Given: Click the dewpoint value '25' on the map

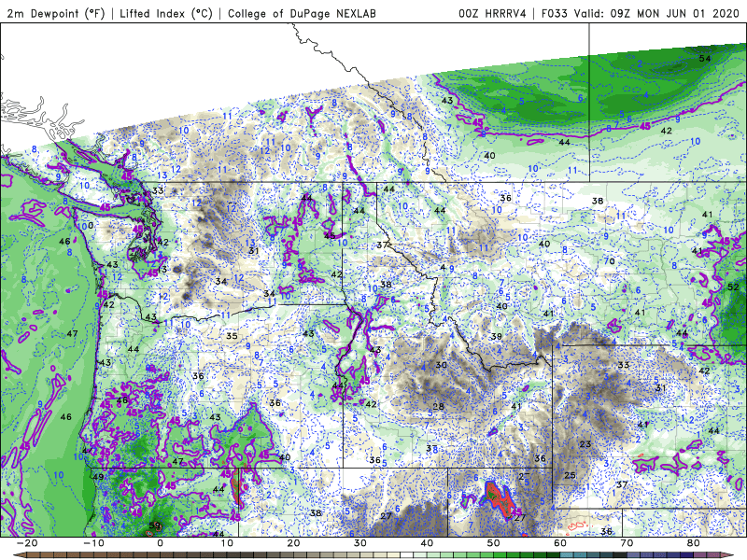Looking at the screenshot, I should click(570, 475).
